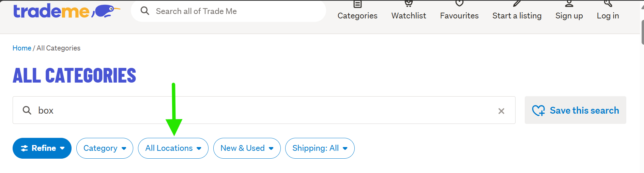Click the Log in key icon
This screenshot has width=644, height=173.
point(608,3)
